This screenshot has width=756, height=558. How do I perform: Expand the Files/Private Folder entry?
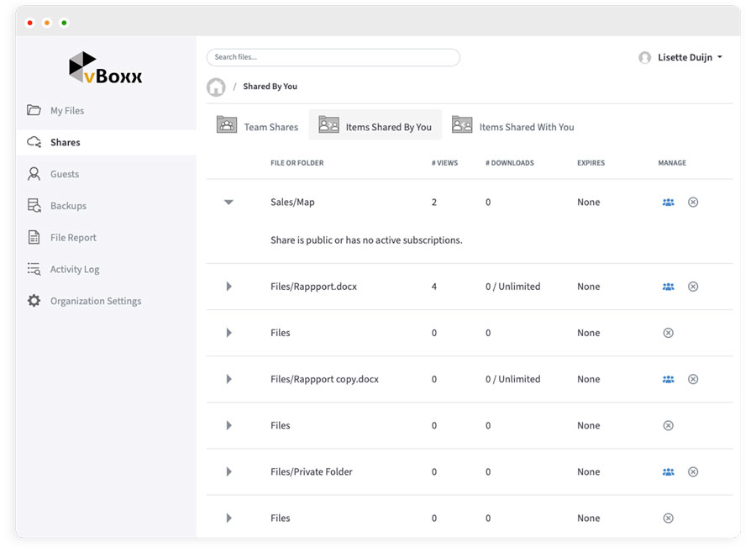pos(228,471)
